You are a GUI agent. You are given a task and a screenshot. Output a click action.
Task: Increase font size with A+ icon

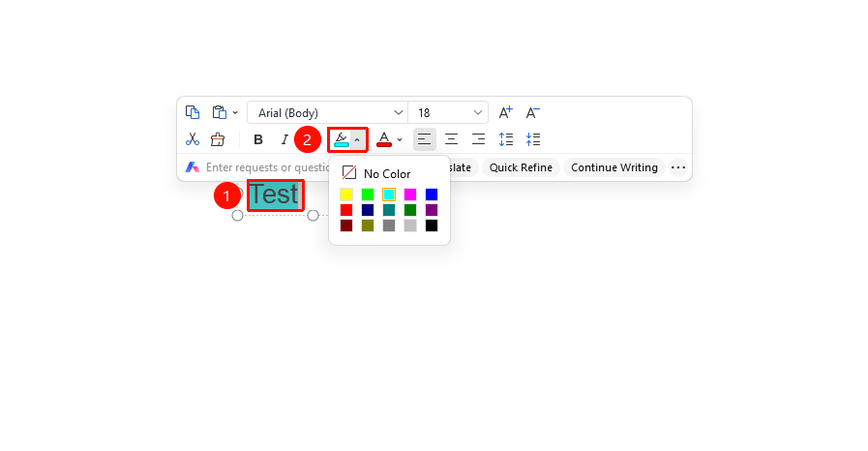(x=505, y=112)
